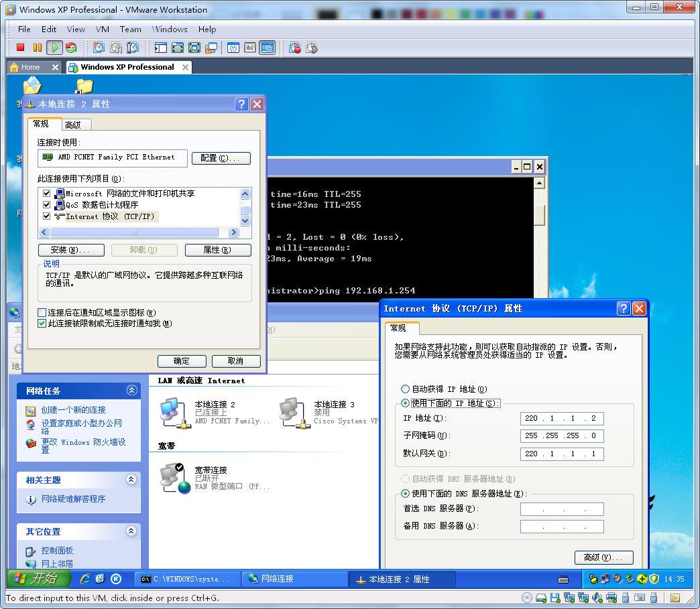700x609 pixels.
Task: Click the IP 地址 input field
Action: [x=562, y=418]
